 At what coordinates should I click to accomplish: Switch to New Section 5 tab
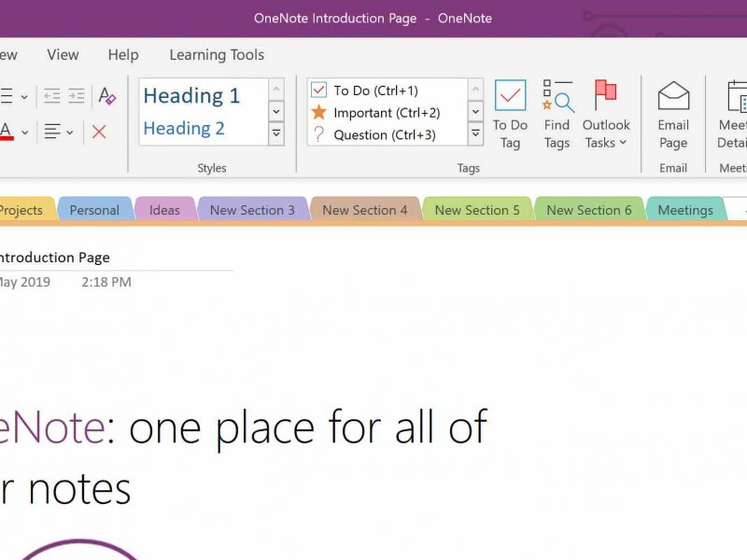coord(477,209)
